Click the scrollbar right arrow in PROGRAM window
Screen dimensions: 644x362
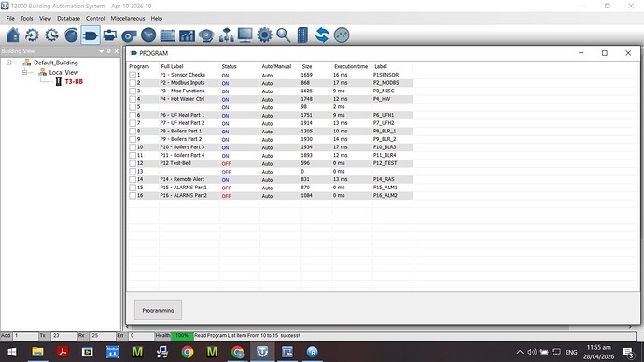tap(630, 327)
